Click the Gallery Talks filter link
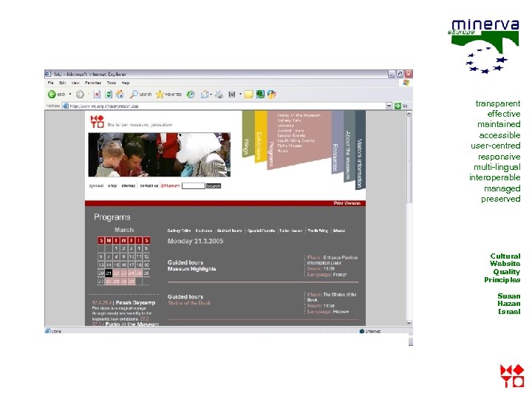The image size is (532, 399). click(179, 231)
